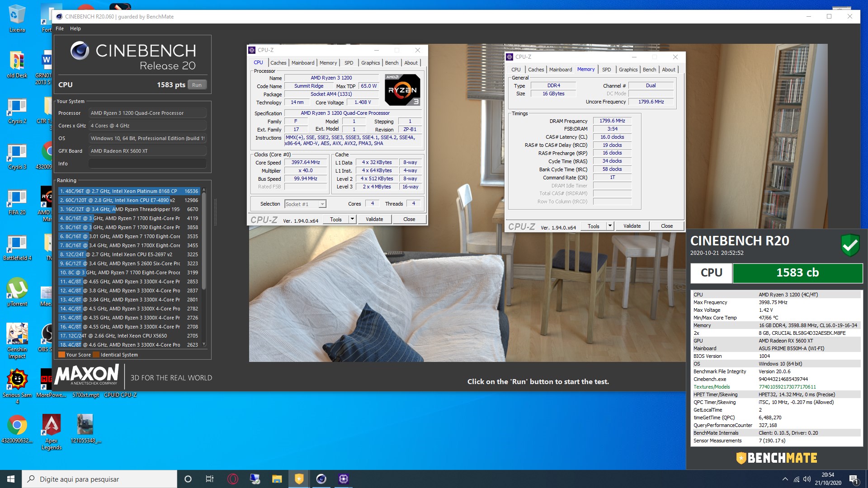Open the Opera browser taskbar icon
Viewport: 868px width, 488px height.
pyautogui.click(x=233, y=479)
